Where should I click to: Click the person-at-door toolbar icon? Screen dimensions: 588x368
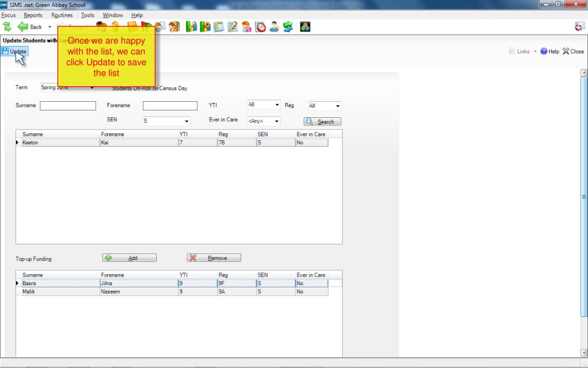[173, 26]
